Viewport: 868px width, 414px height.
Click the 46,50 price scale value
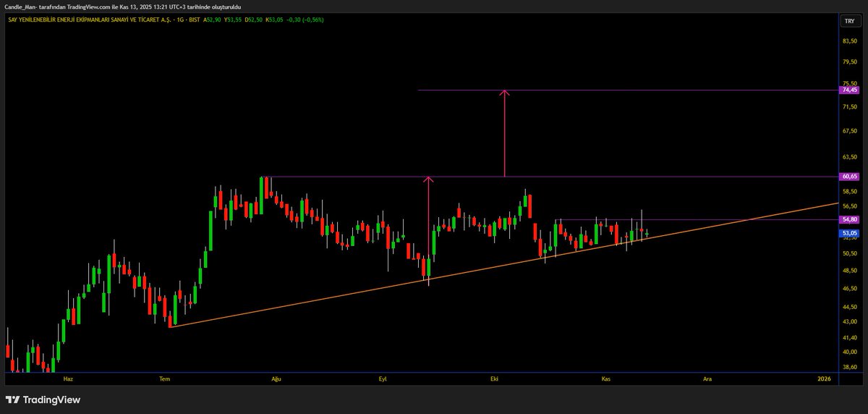849,289
